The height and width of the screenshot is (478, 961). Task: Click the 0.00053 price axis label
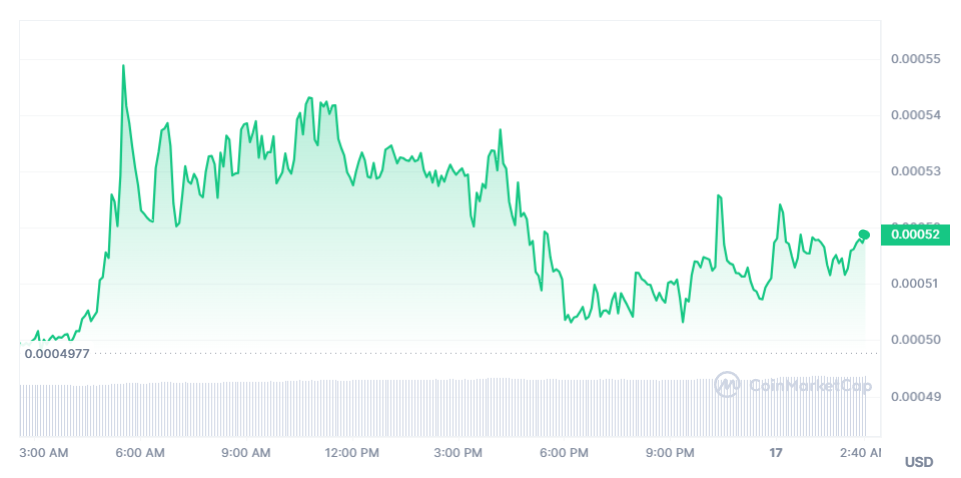[x=915, y=171]
